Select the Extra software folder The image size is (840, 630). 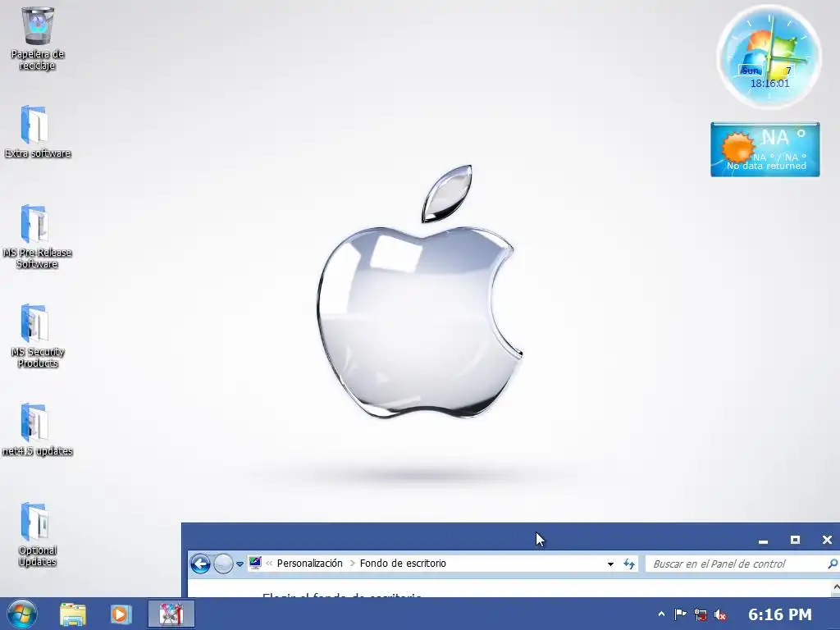coord(37,132)
